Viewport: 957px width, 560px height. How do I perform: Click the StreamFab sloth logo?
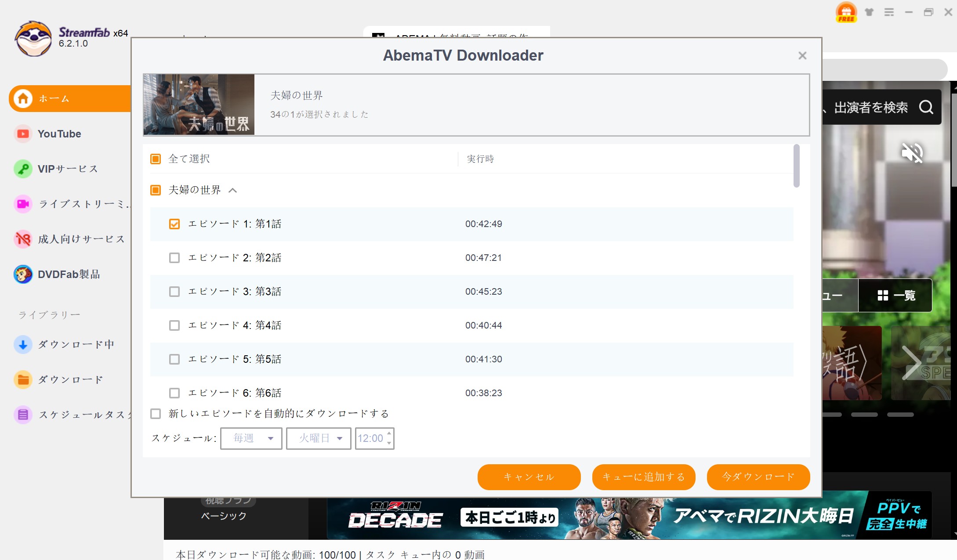33,39
